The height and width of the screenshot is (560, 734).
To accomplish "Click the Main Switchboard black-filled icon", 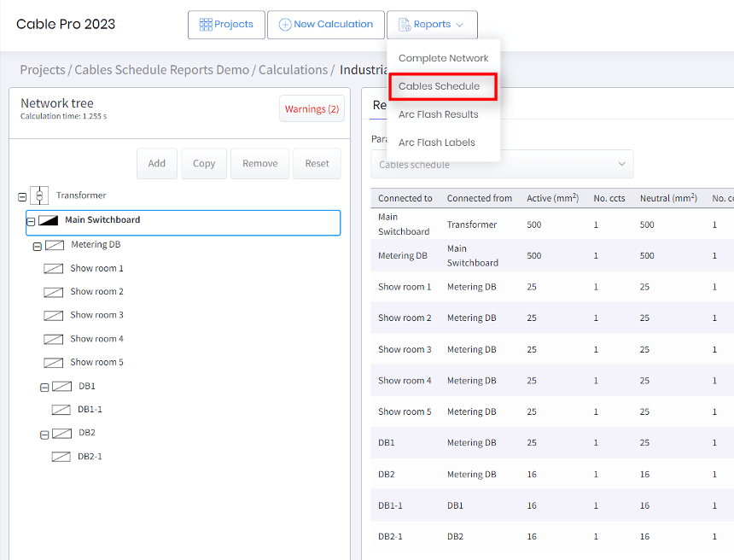I will (x=49, y=220).
